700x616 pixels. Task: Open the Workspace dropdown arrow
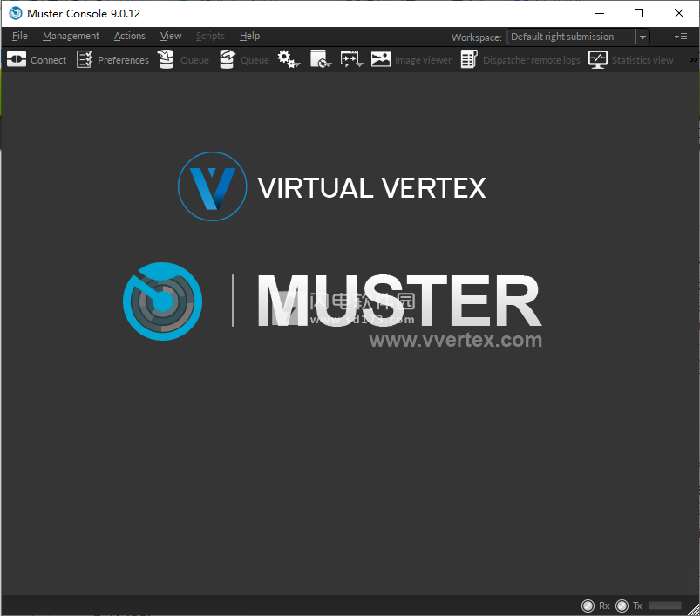pos(642,37)
